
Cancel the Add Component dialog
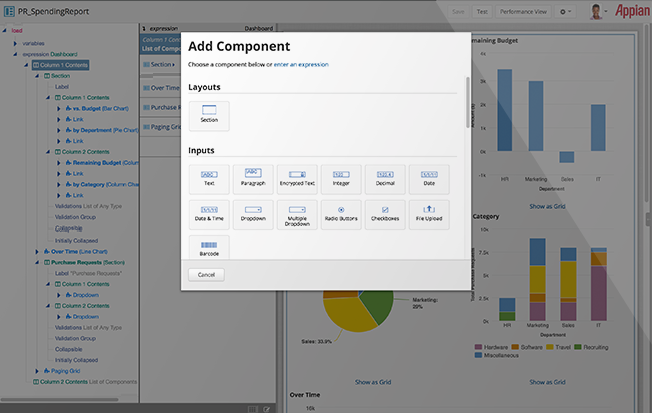(206, 275)
